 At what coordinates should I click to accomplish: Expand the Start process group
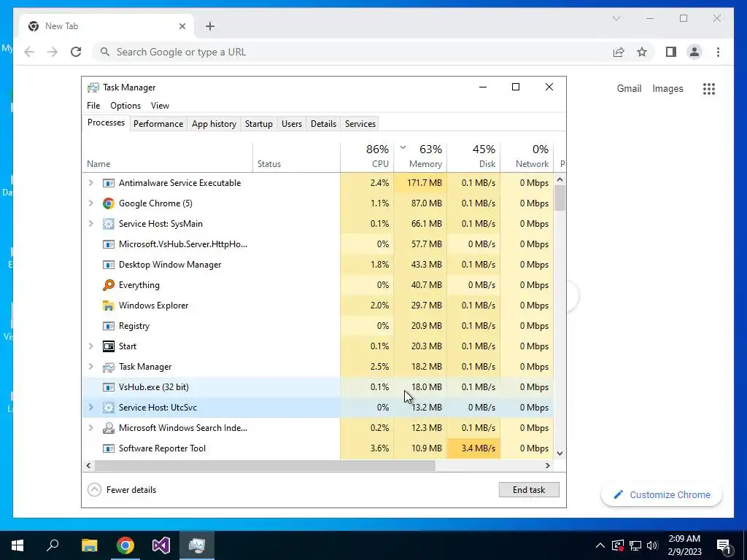(x=90, y=346)
